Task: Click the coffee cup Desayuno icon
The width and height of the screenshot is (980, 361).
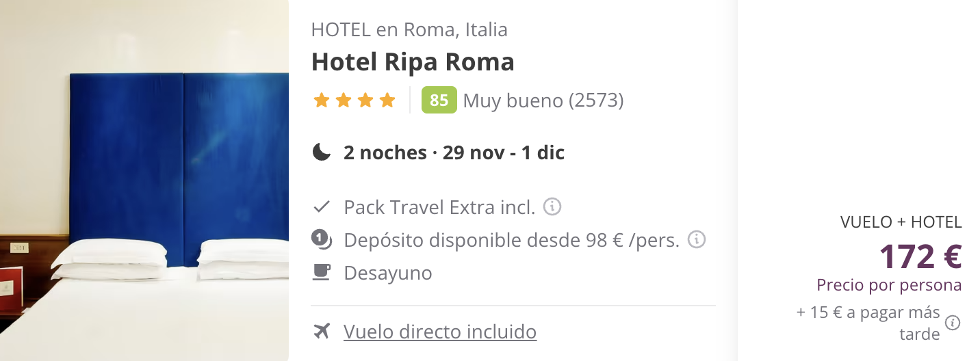Action: pyautogui.click(x=321, y=272)
